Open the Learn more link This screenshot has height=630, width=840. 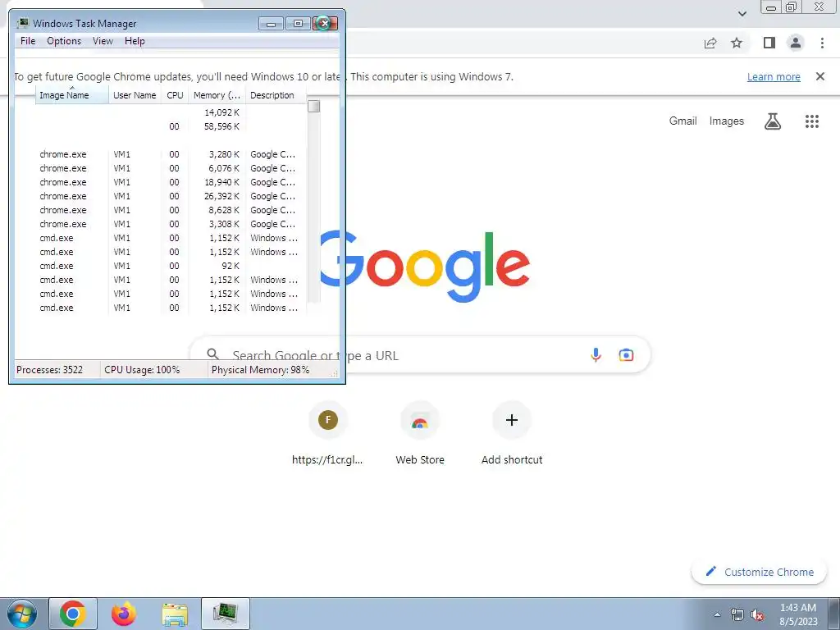point(774,76)
